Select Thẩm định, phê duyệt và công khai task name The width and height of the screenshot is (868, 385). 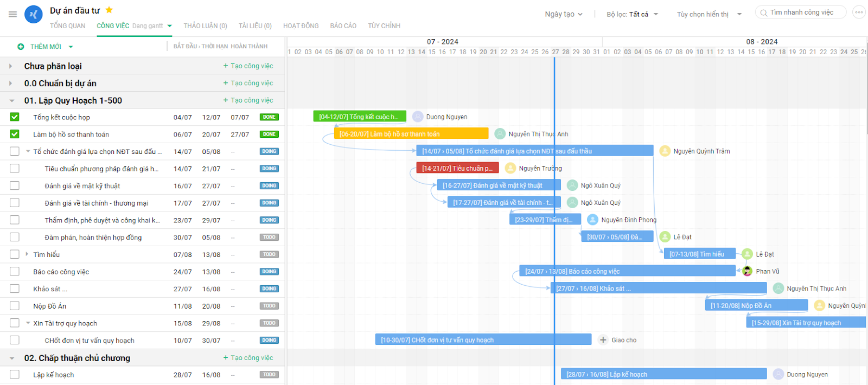pos(103,220)
